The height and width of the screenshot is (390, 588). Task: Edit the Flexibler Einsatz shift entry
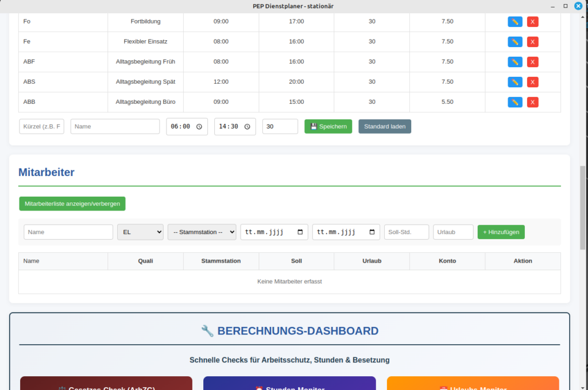tap(514, 42)
